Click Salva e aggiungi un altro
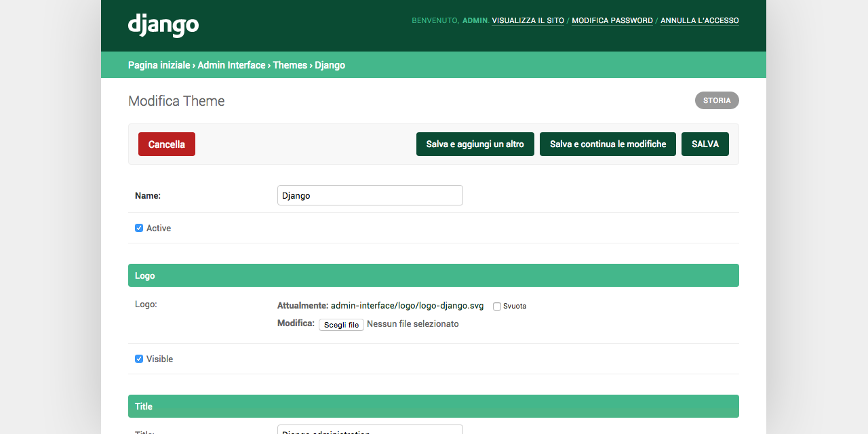This screenshot has height=434, width=868. 475,144
